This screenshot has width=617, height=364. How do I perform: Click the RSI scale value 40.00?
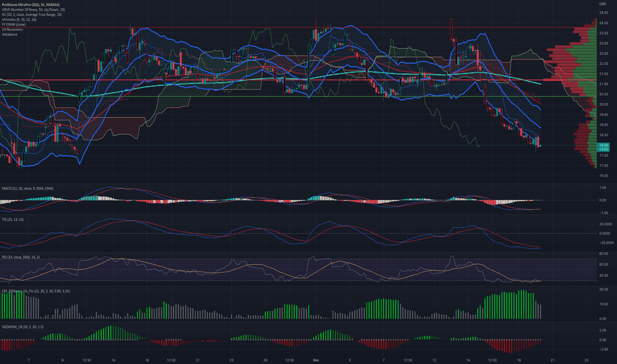(604, 275)
